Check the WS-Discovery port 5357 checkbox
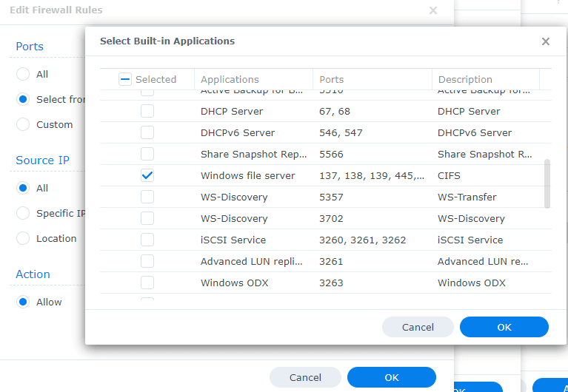Image resolution: width=568 pixels, height=392 pixels. (147, 197)
